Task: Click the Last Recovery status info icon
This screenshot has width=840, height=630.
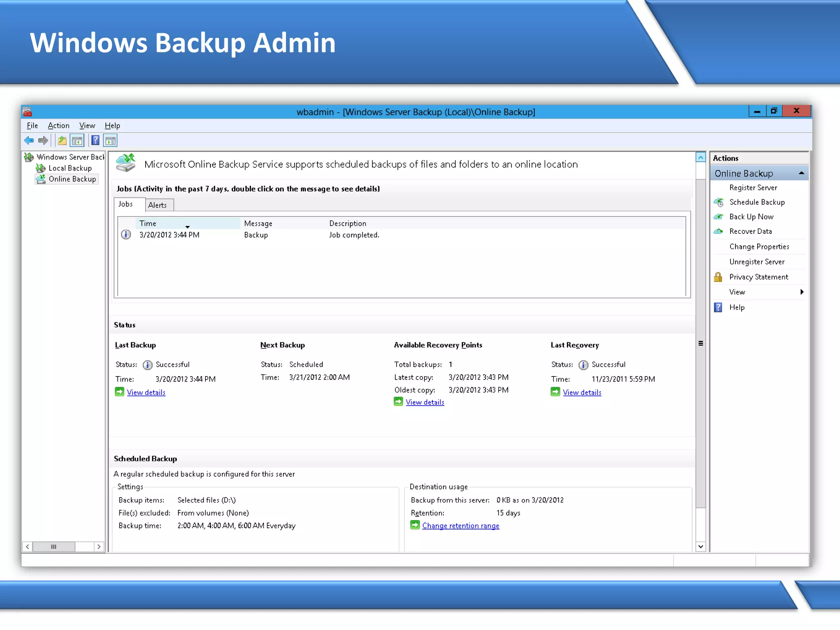Action: click(583, 365)
